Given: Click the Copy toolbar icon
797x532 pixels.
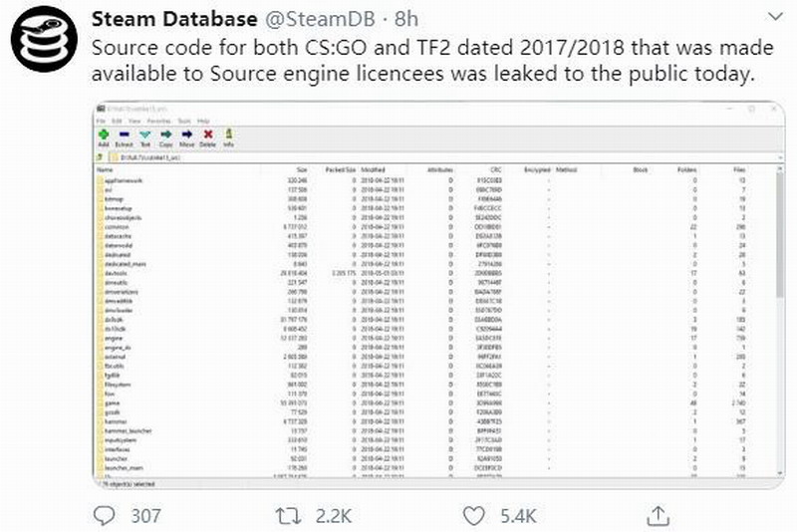Looking at the screenshot, I should point(165,134).
